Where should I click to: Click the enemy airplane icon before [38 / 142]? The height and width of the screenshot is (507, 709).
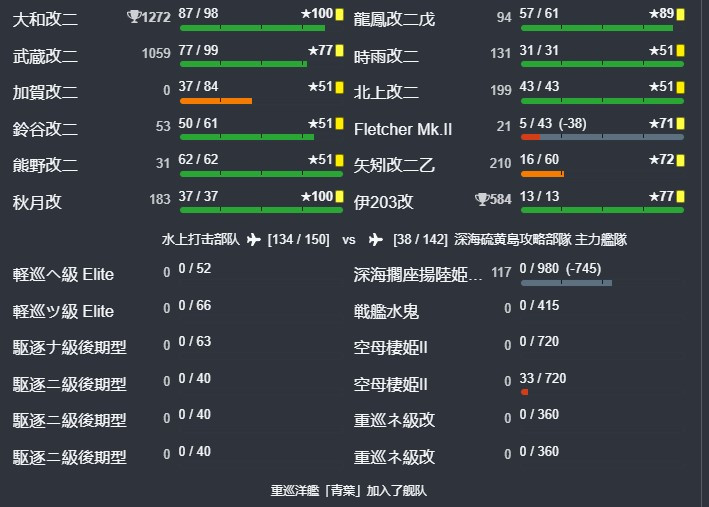(x=376, y=239)
